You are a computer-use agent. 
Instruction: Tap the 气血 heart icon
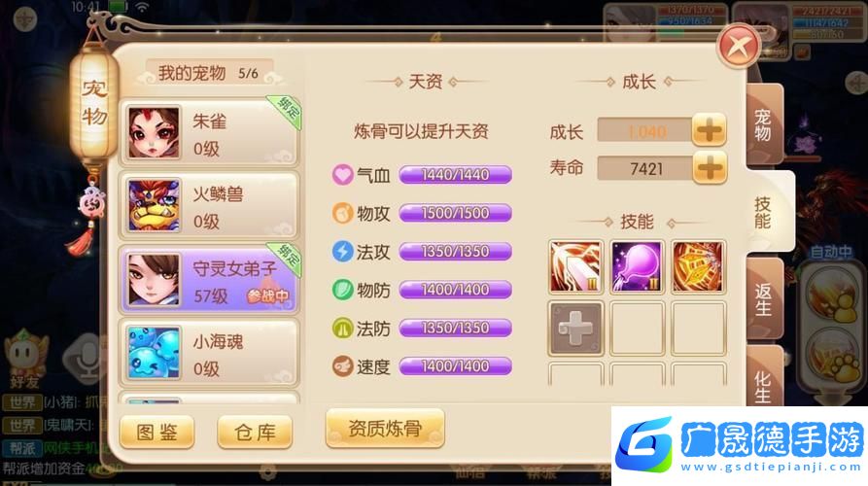click(343, 175)
